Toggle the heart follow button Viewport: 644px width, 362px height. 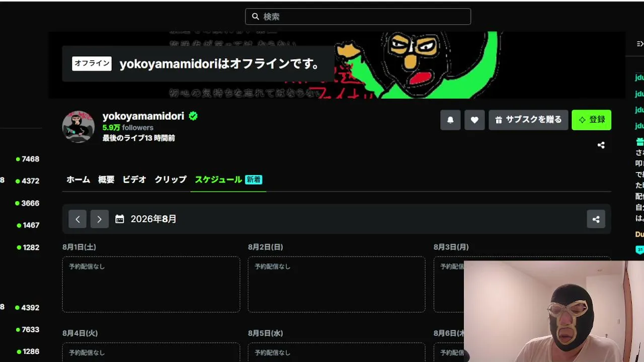(474, 120)
